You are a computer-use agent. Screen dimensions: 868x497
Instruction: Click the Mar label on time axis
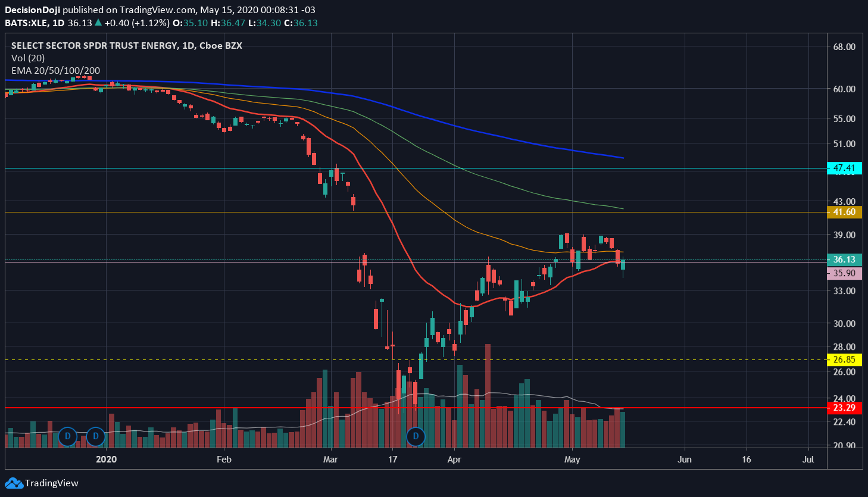point(330,459)
